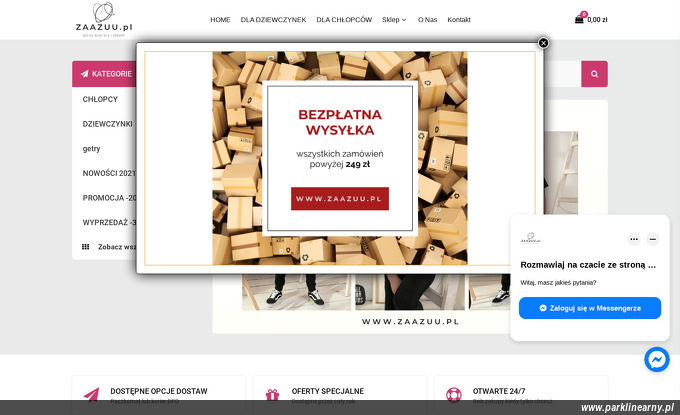
Task: Expand the Sklep menu dropdown
Action: point(394,20)
